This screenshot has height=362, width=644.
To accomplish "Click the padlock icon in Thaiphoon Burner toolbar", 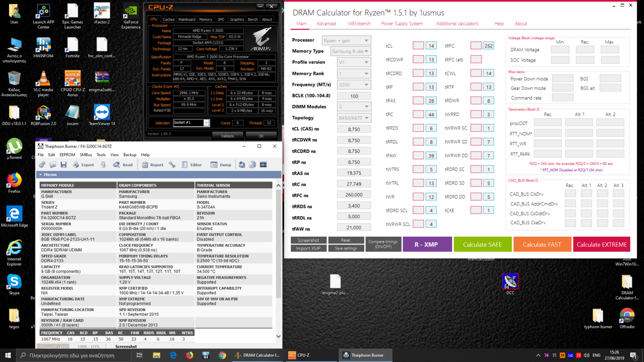I will pos(103,164).
